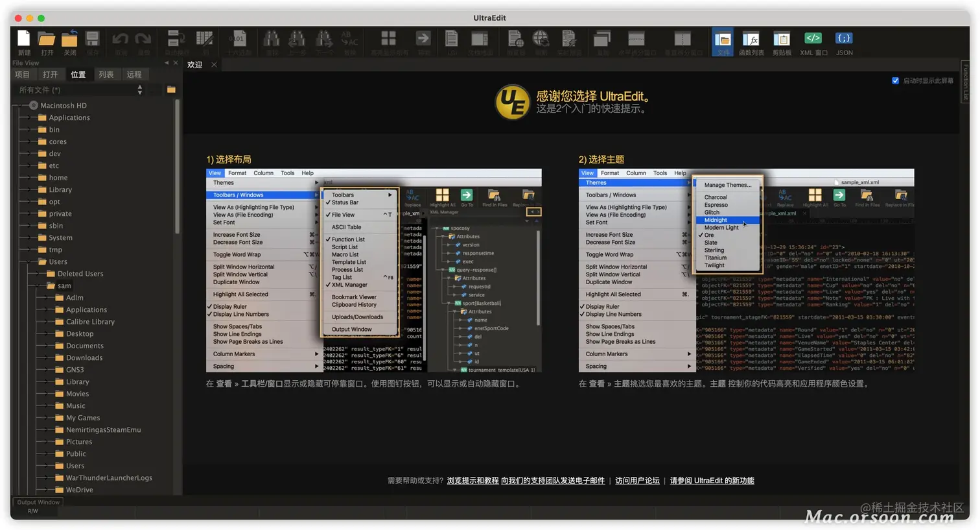
Task: Select Macintosh HD in the tree
Action: 63,106
